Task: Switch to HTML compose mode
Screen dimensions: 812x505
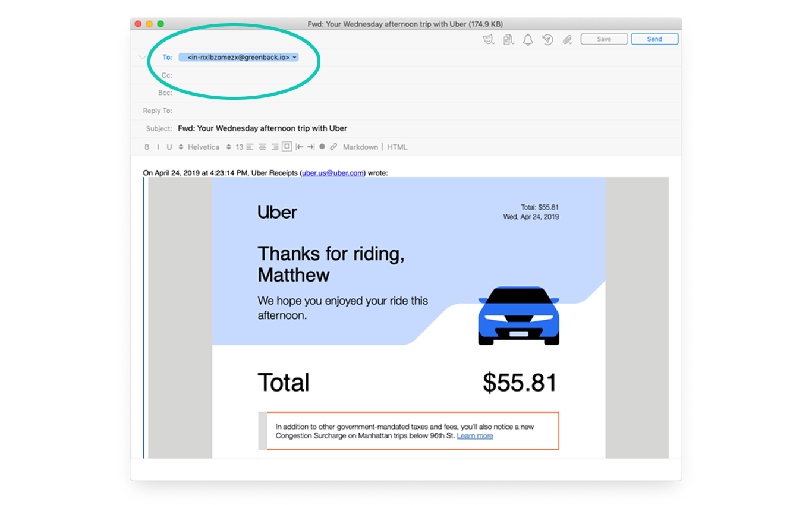Action: 397,147
